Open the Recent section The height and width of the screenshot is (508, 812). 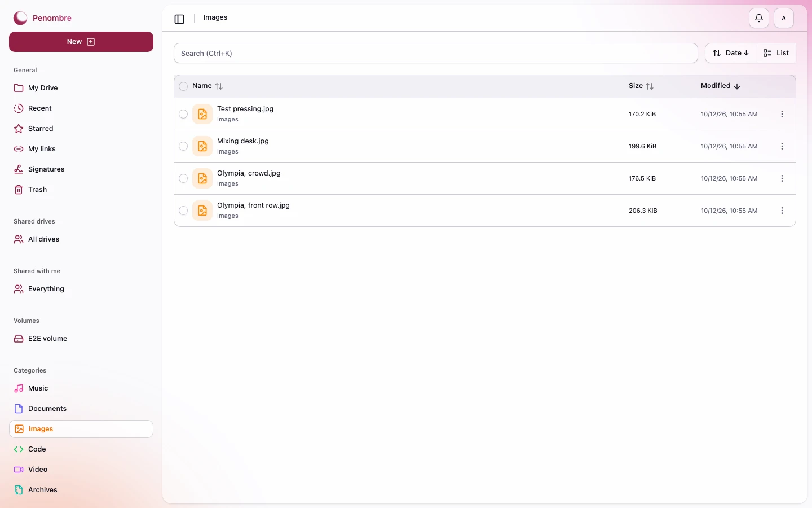(81, 108)
